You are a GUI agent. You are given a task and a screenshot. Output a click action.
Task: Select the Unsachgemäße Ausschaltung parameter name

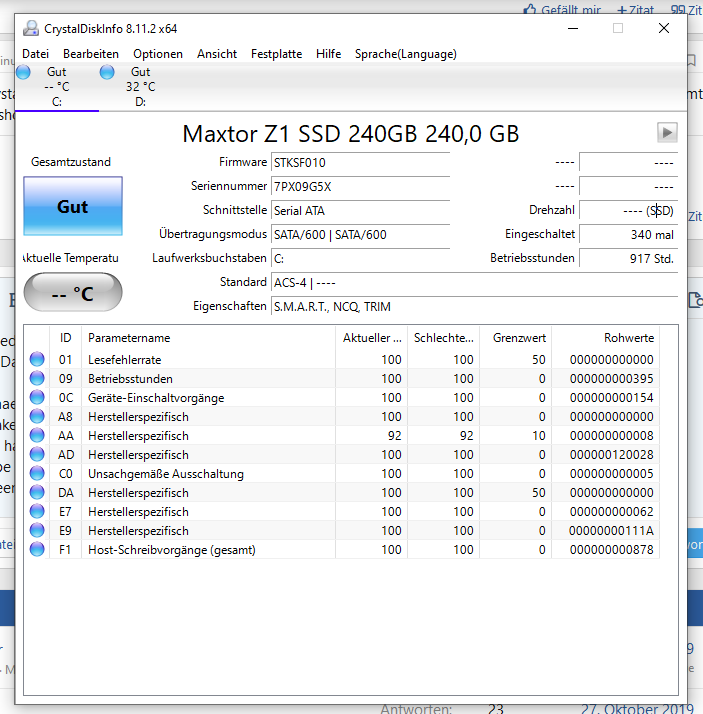[x=166, y=474]
